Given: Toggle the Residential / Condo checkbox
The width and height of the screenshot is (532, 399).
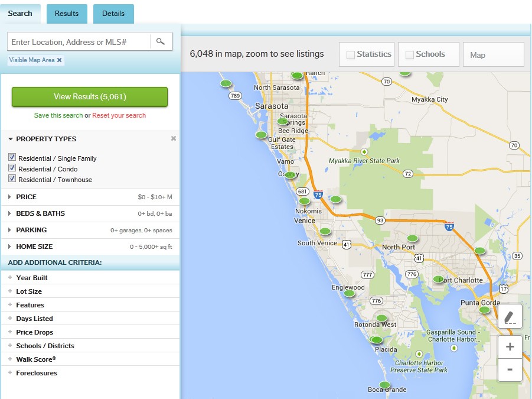Looking at the screenshot, I should (12, 168).
